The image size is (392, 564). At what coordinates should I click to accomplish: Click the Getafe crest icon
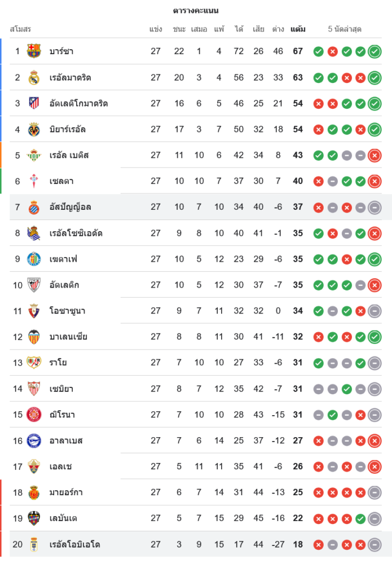pos(34,259)
